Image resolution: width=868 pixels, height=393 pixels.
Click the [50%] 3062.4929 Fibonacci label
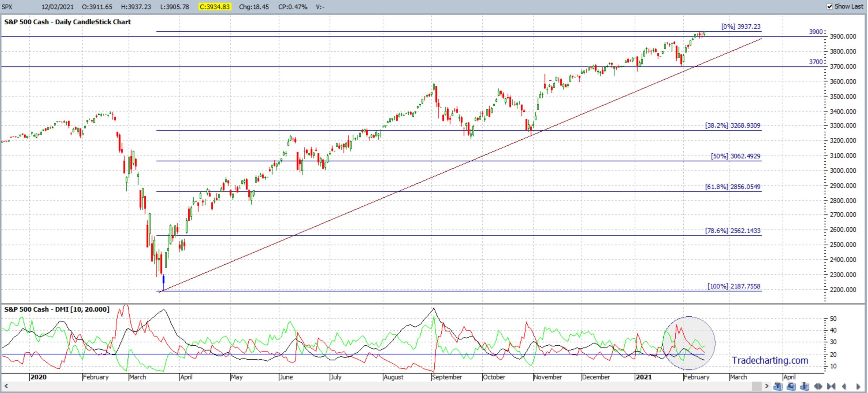pos(735,156)
